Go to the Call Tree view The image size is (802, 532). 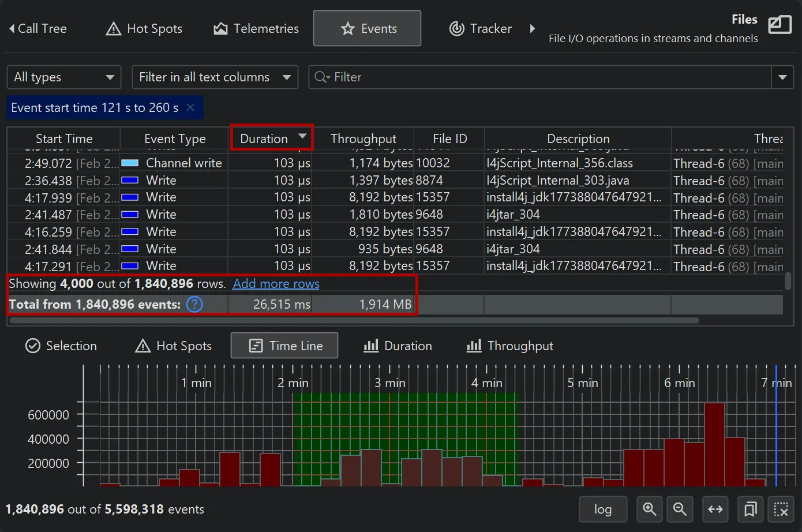[38, 28]
